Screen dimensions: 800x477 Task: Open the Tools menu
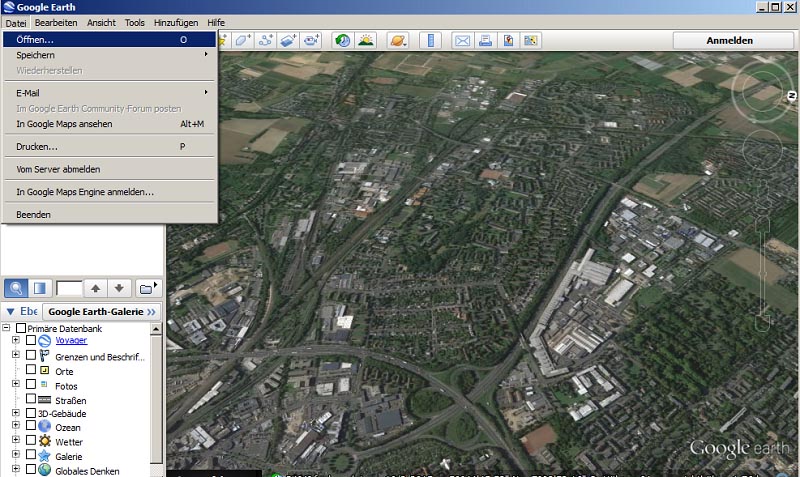135,22
